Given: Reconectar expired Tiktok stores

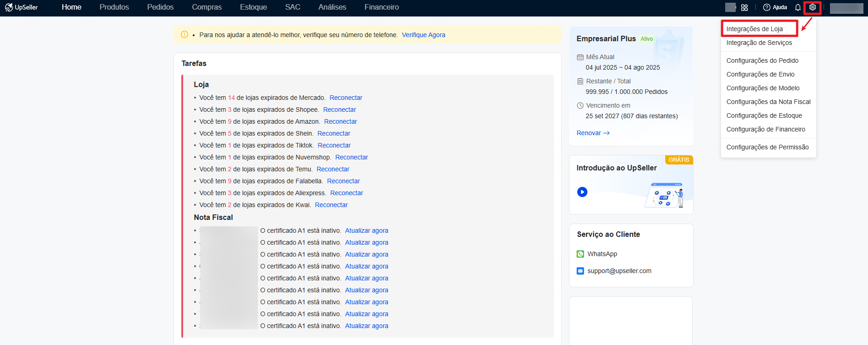Looking at the screenshot, I should tap(334, 145).
